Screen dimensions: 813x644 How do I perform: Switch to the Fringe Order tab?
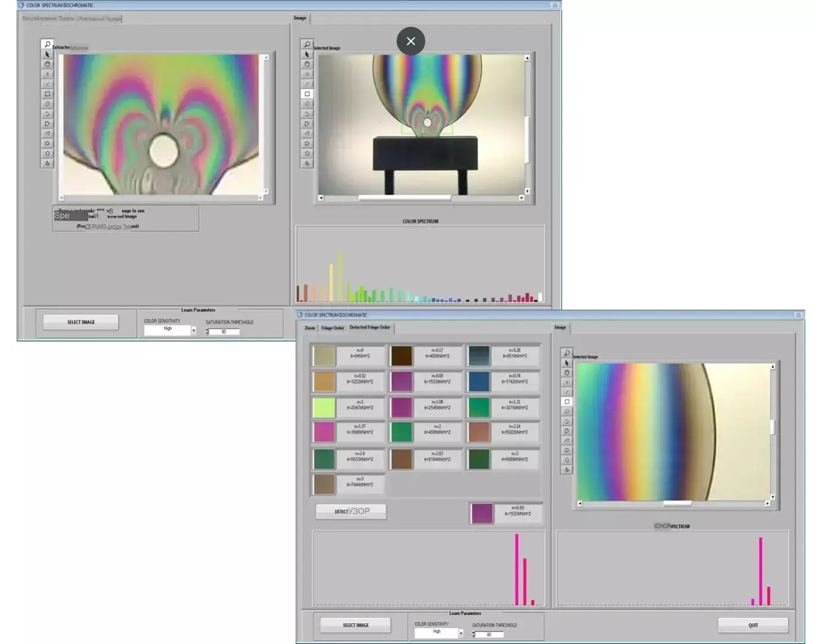point(332,327)
